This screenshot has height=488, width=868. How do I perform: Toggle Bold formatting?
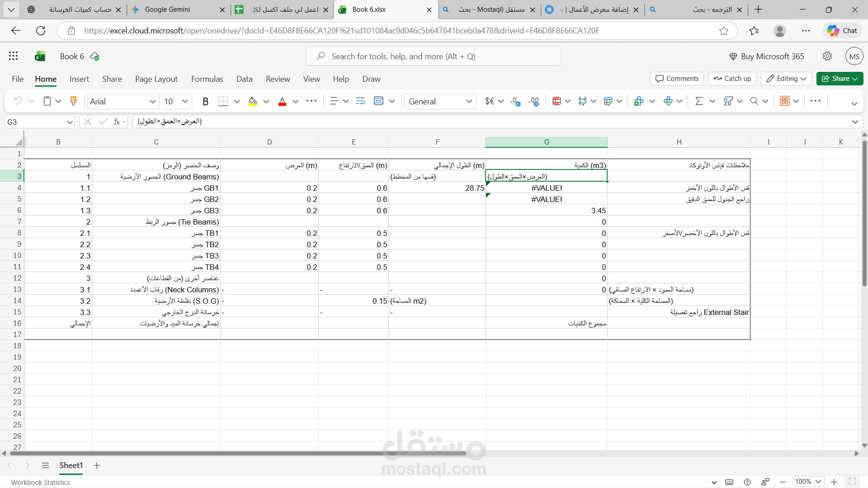[206, 102]
